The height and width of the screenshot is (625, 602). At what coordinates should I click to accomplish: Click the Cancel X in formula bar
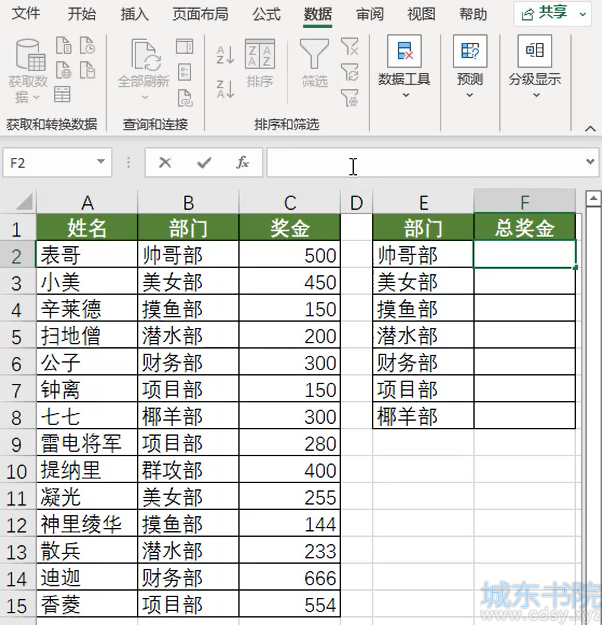[165, 163]
